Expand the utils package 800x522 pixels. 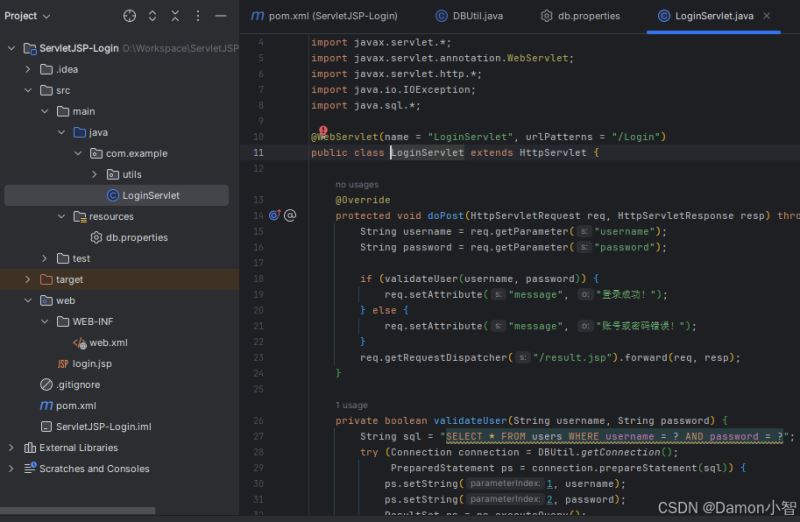pyautogui.click(x=95, y=174)
